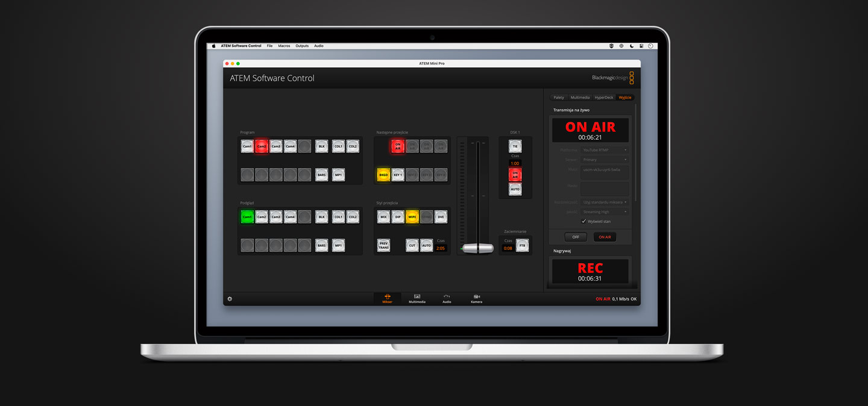Open the Platforma dropdown showing YouTube RTMP
This screenshot has height=406, width=868.
pyautogui.click(x=605, y=150)
